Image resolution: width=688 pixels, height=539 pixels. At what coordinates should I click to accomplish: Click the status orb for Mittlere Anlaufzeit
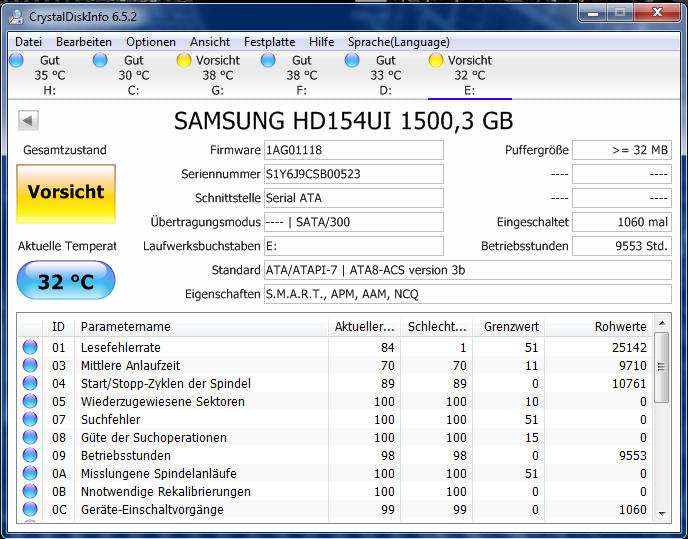point(30,365)
